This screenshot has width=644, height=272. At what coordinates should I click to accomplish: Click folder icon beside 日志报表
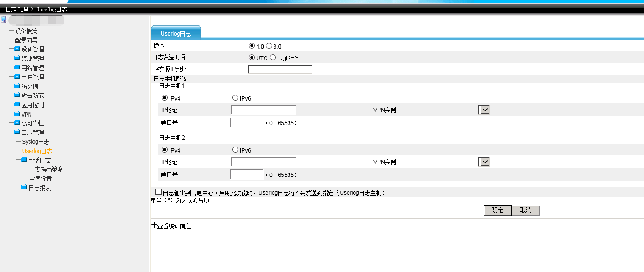pyautogui.click(x=24, y=187)
